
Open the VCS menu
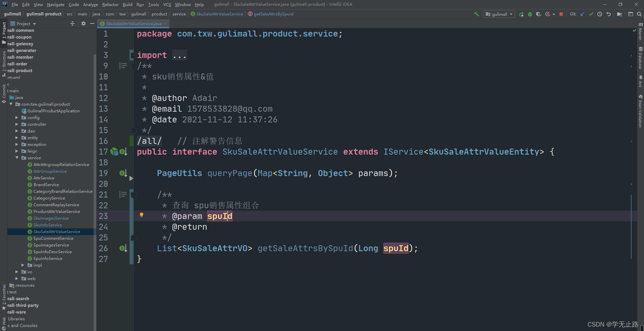[x=167, y=4]
